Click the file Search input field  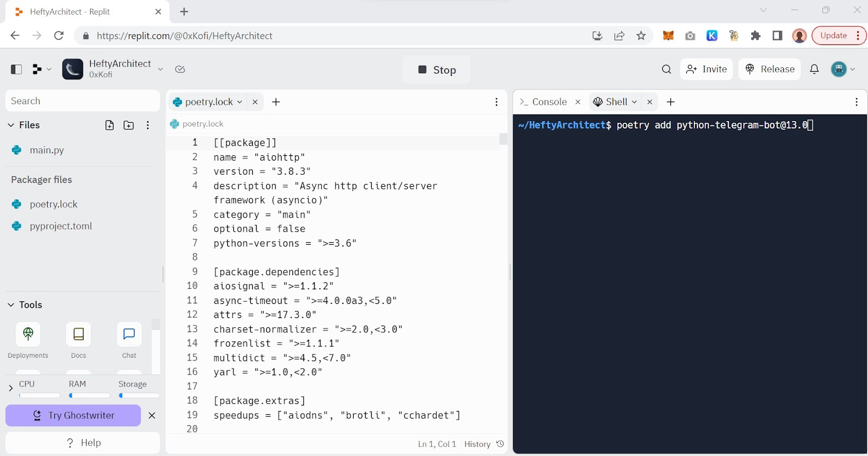[82, 102]
